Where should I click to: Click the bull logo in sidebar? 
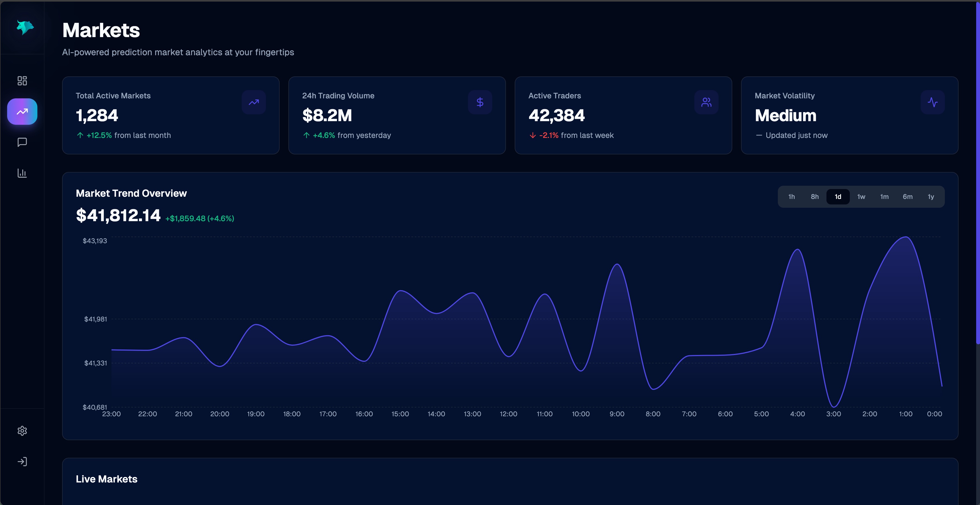(25, 27)
